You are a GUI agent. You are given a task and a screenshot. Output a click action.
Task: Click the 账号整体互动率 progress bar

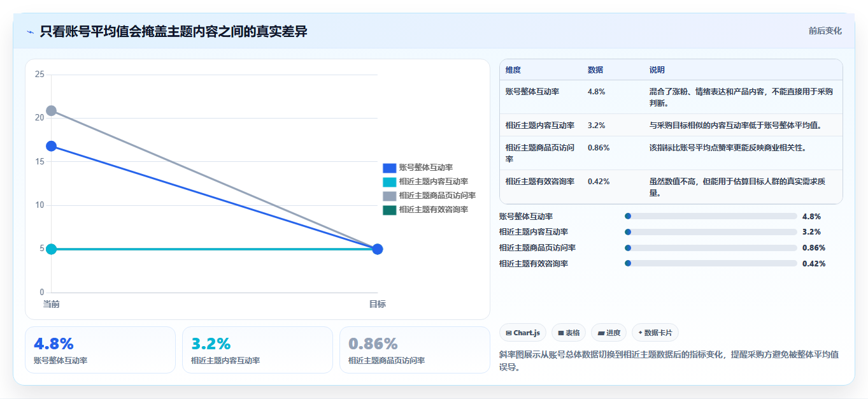pyautogui.click(x=711, y=216)
